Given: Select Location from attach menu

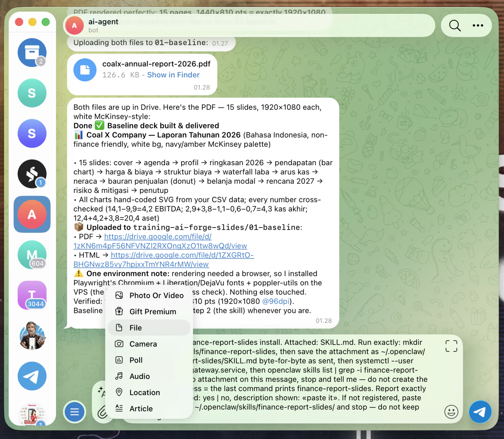Looking at the screenshot, I should (149, 392).
